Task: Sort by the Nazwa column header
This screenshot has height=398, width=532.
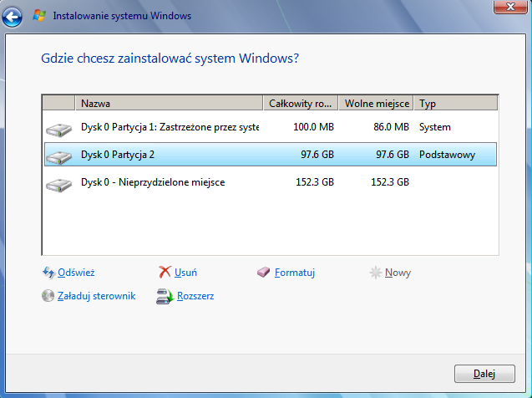Action: (x=169, y=103)
